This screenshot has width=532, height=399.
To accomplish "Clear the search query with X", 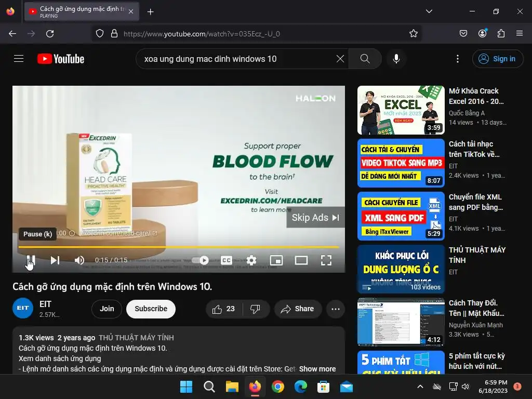I will click(340, 59).
